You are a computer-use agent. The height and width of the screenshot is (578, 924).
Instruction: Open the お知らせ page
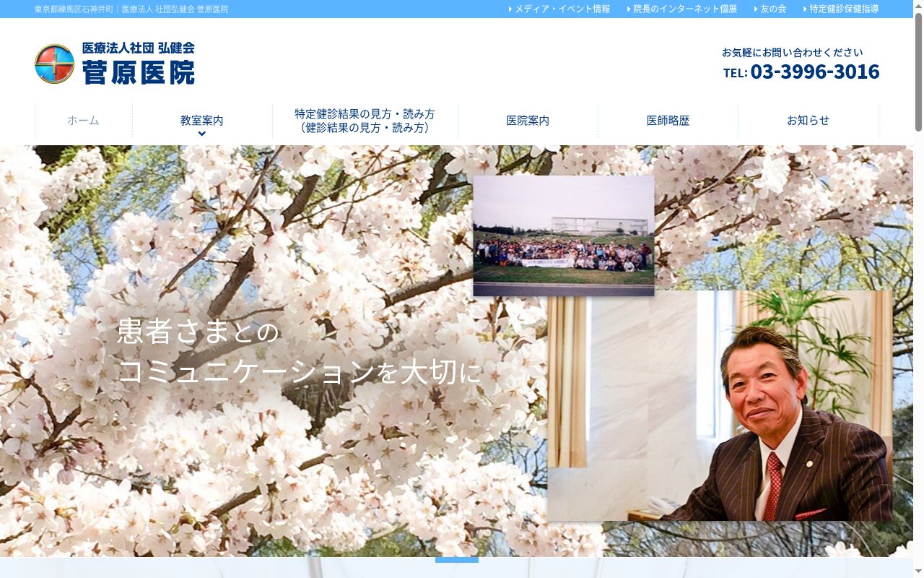[x=808, y=121]
